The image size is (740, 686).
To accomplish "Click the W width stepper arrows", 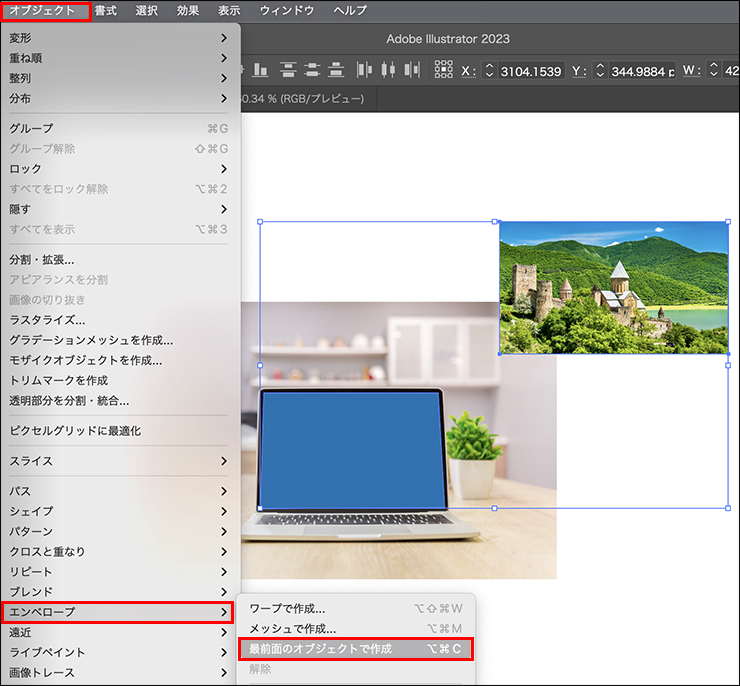I will (x=713, y=71).
